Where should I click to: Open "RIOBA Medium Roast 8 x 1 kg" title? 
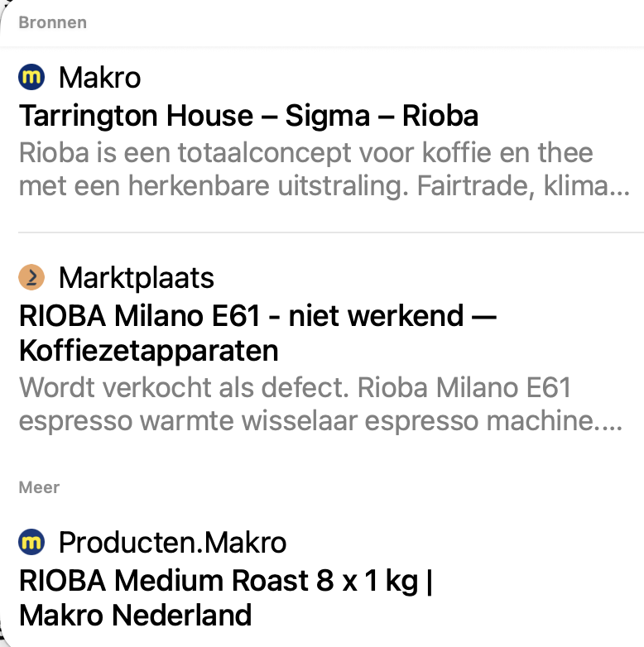[225, 581]
